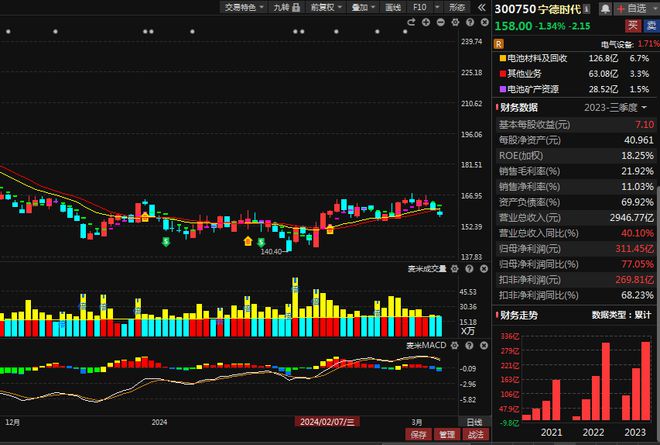Click the 财务数据 section heading

pos(519,108)
